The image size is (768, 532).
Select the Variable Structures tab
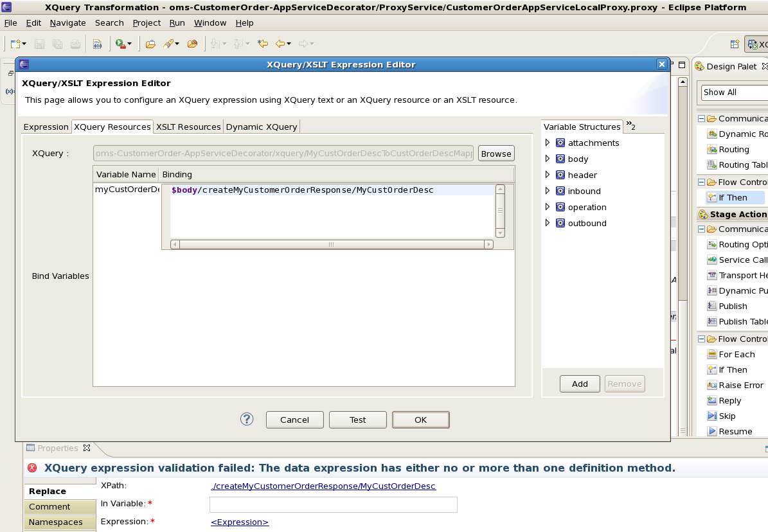coord(582,127)
